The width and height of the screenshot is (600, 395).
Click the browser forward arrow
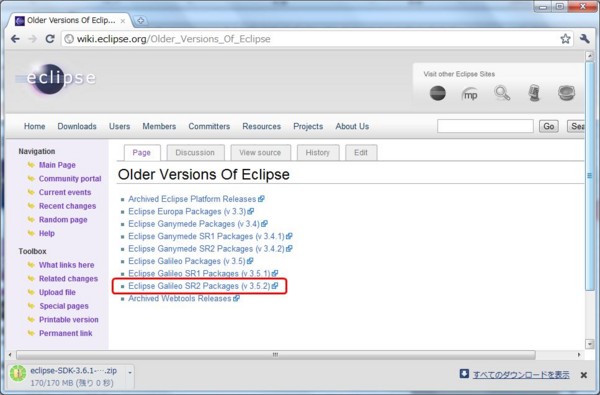(33, 39)
